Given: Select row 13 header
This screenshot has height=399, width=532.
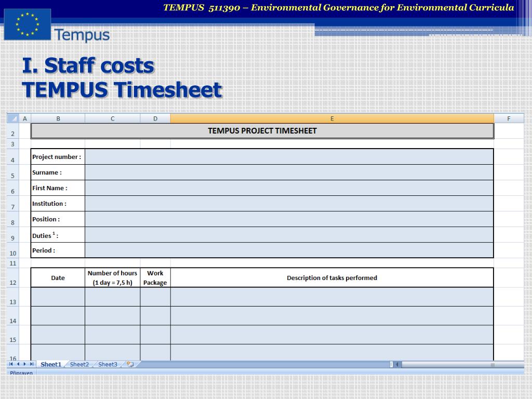Looking at the screenshot, I should pyautogui.click(x=13, y=297).
